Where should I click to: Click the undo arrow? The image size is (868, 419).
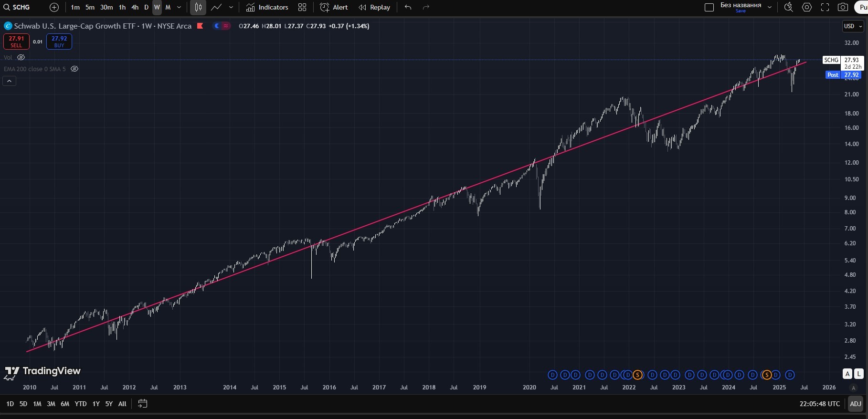[408, 7]
